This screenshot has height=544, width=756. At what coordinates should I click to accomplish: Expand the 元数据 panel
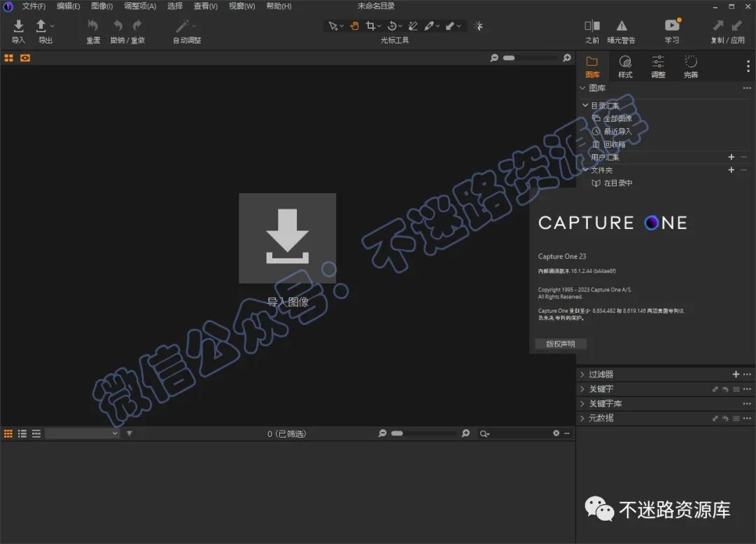(582, 418)
